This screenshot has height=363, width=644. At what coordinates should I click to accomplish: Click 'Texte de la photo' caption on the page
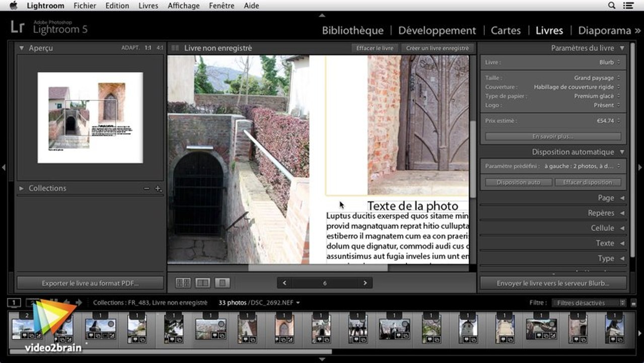412,206
